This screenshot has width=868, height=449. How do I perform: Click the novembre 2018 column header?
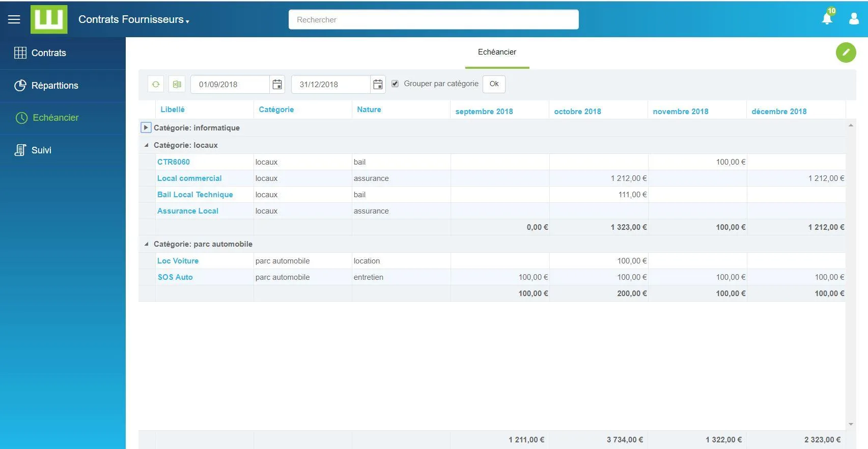tap(681, 112)
